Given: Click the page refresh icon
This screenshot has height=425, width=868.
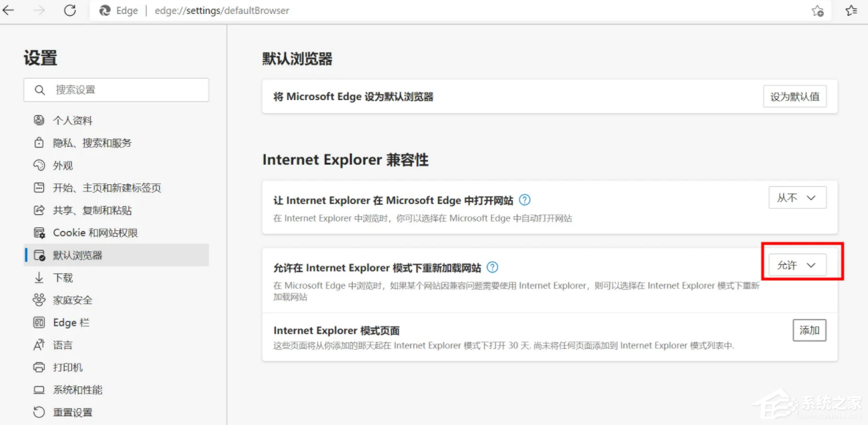Looking at the screenshot, I should click(x=69, y=11).
